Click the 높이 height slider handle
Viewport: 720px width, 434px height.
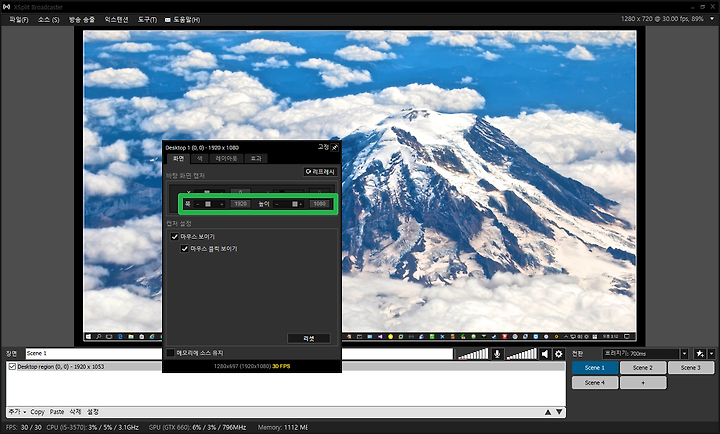pyautogui.click(x=294, y=204)
